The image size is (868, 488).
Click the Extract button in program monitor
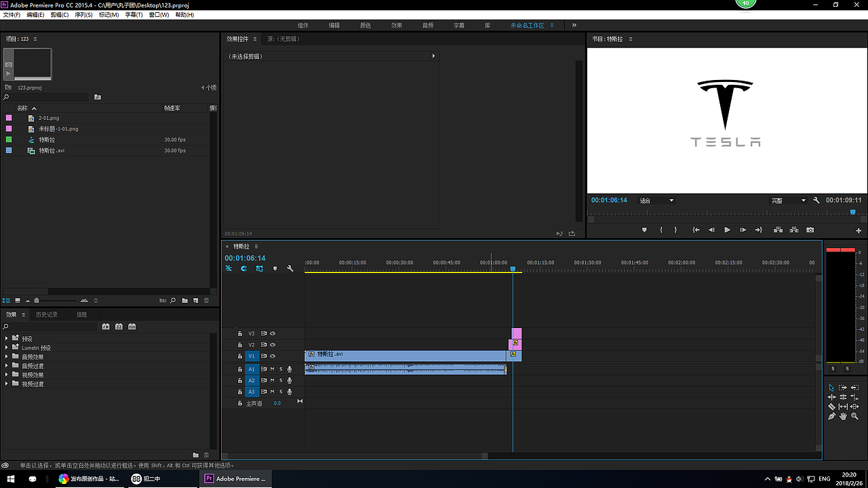794,230
